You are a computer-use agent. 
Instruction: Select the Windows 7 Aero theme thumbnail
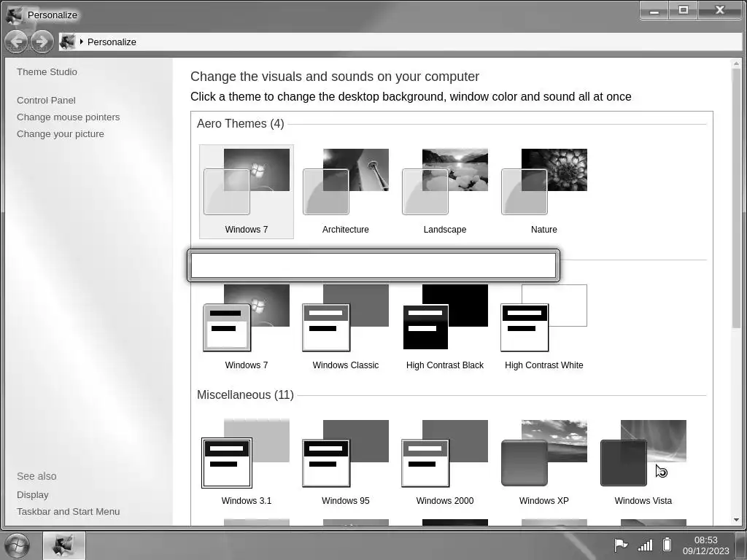(x=247, y=192)
